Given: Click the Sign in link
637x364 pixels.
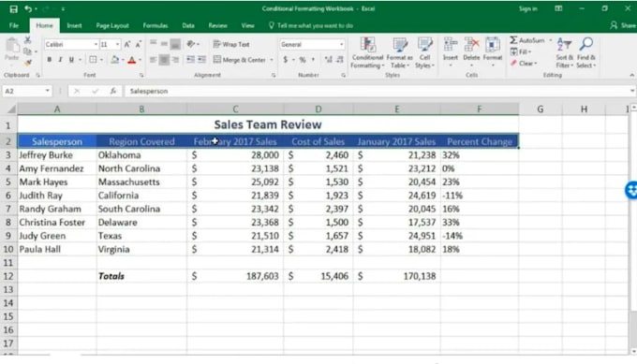Looking at the screenshot, I should pyautogui.click(x=527, y=8).
